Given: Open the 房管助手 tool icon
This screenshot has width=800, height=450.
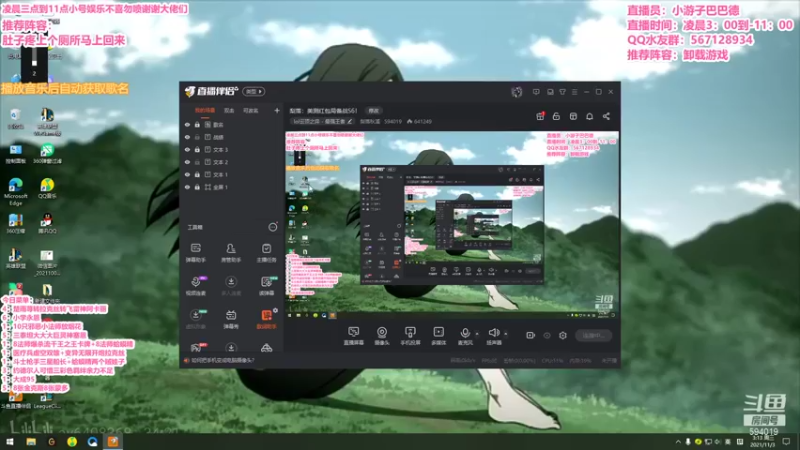Looking at the screenshot, I should 231,253.
